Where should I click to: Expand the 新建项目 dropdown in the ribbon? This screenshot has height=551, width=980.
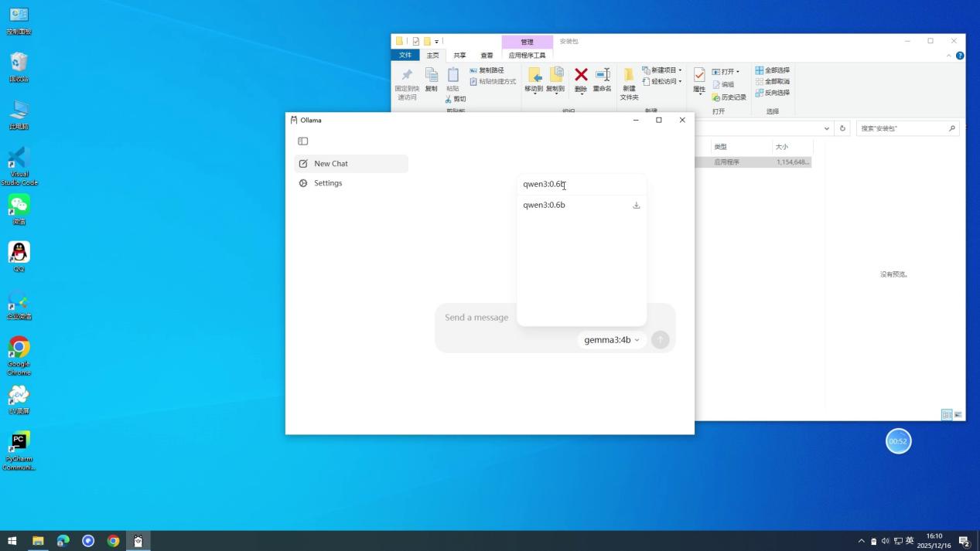[x=662, y=70]
